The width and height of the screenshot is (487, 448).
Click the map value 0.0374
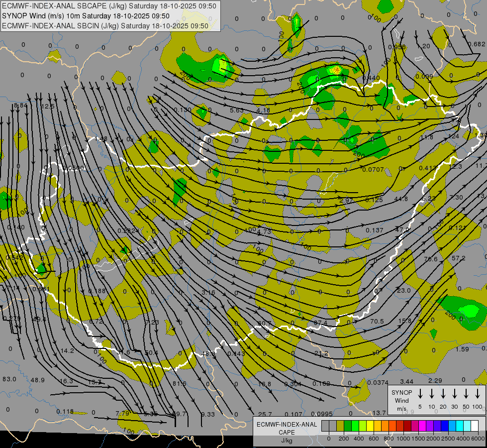(378, 382)
